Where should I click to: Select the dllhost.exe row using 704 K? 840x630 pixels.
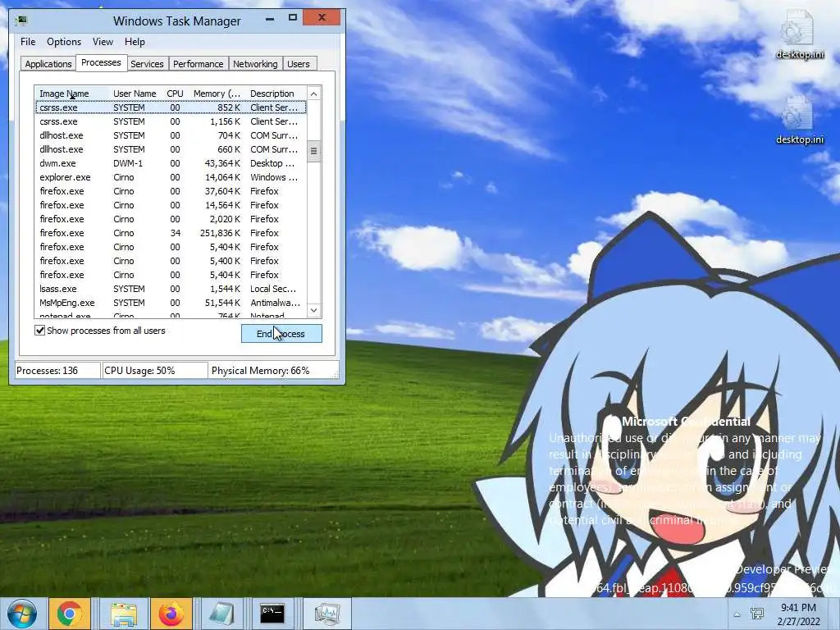(171, 135)
